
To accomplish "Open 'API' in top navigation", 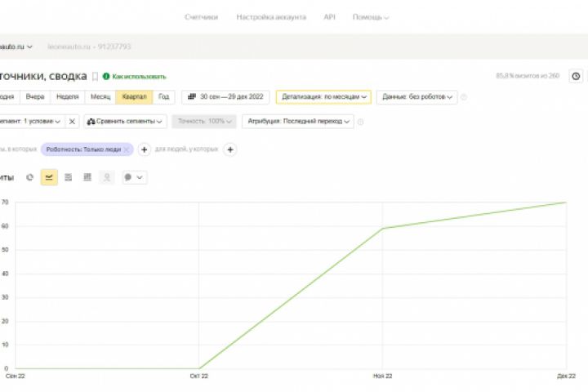I will (x=330, y=17).
